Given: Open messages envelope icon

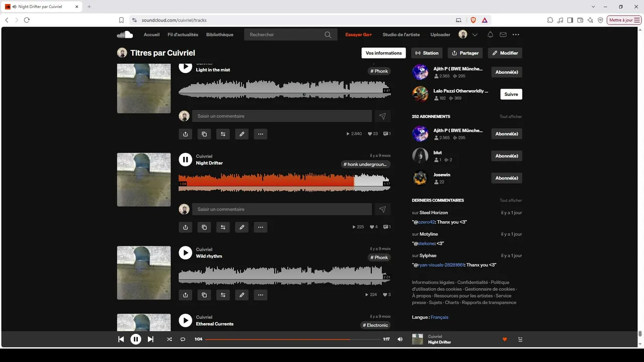Looking at the screenshot, I should 503,35.
